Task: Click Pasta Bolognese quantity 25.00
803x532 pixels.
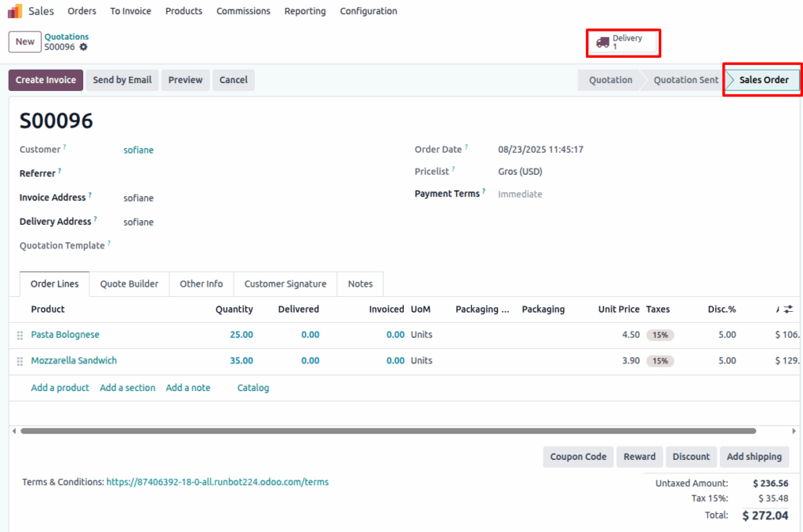Action: (242, 335)
